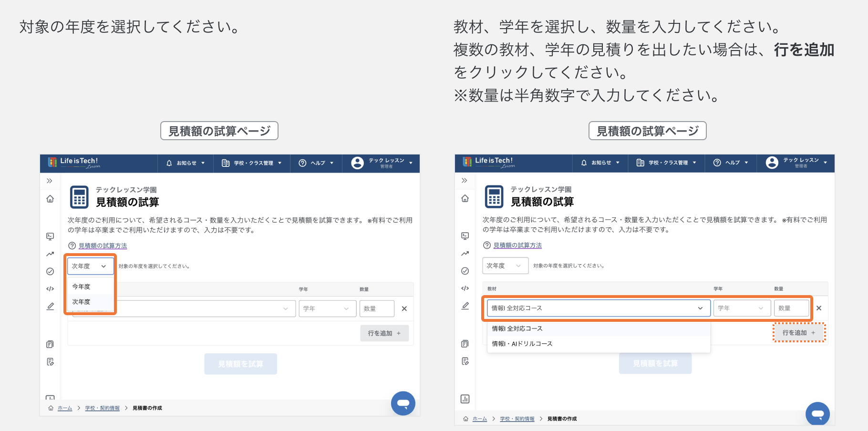Image resolution: width=868 pixels, height=431 pixels.
Task: Click the document-edit icon in the left screenshot's sidebar
Action: 50,362
